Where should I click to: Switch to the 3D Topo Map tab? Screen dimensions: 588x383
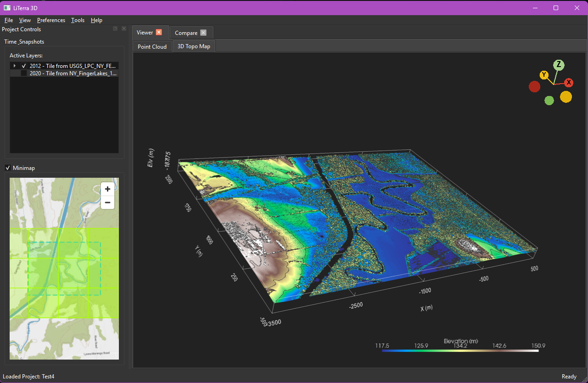point(194,46)
